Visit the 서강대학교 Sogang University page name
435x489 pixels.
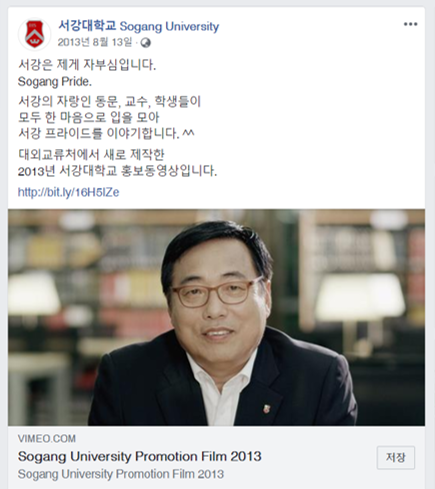click(139, 26)
